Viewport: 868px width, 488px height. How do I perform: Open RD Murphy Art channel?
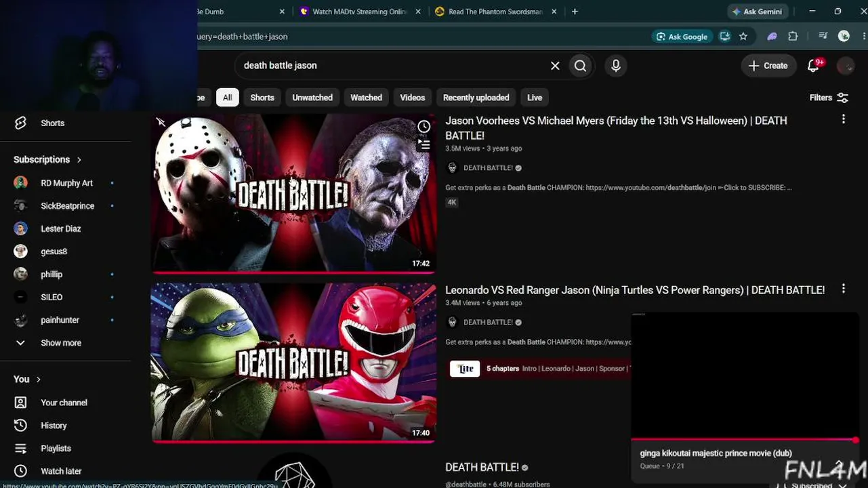[65, 183]
